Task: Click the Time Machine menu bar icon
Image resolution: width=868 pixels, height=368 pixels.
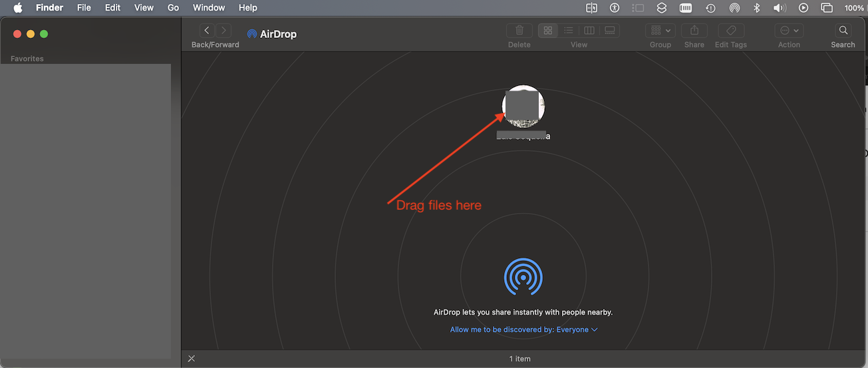Action: 711,8
